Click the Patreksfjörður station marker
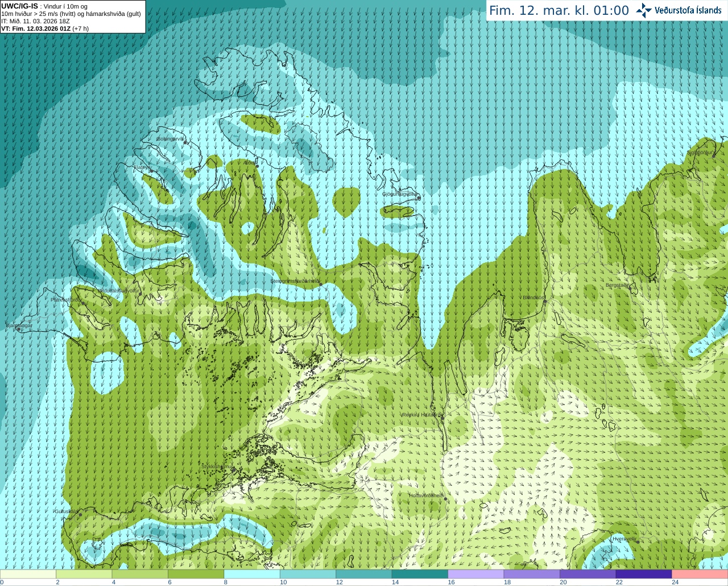728x586 pixels. [84, 303]
